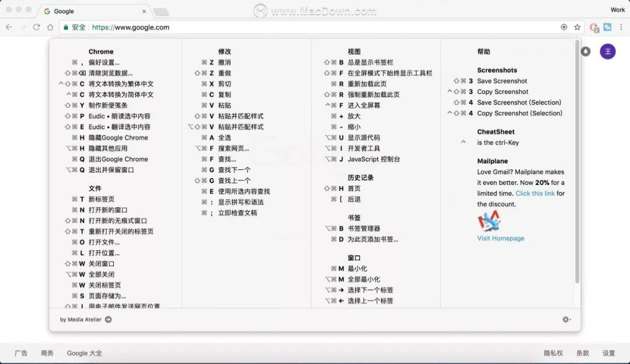Close the Google tab
Screen dimensions: 630x364
click(x=144, y=11)
